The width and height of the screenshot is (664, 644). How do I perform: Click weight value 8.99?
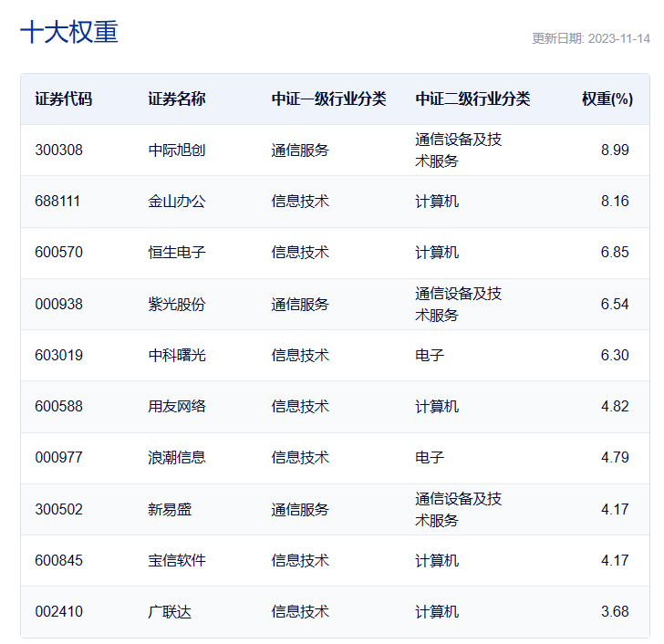pyautogui.click(x=615, y=150)
